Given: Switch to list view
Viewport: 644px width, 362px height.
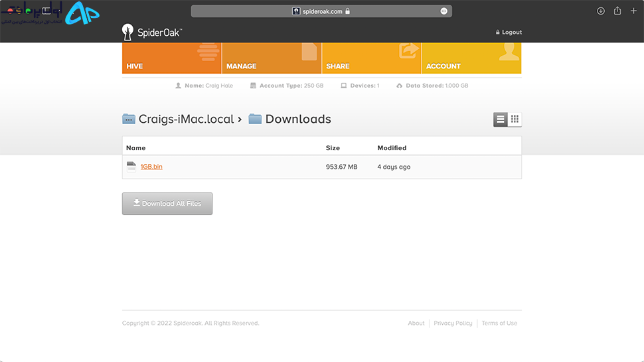Looking at the screenshot, I should pyautogui.click(x=500, y=120).
